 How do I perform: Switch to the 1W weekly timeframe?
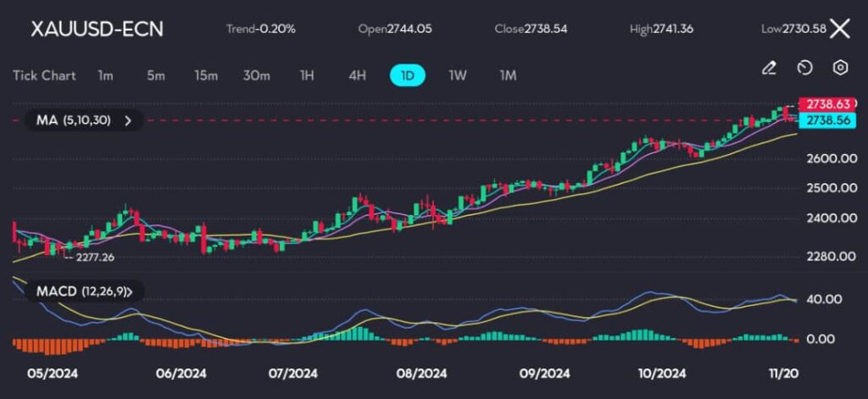tap(458, 75)
